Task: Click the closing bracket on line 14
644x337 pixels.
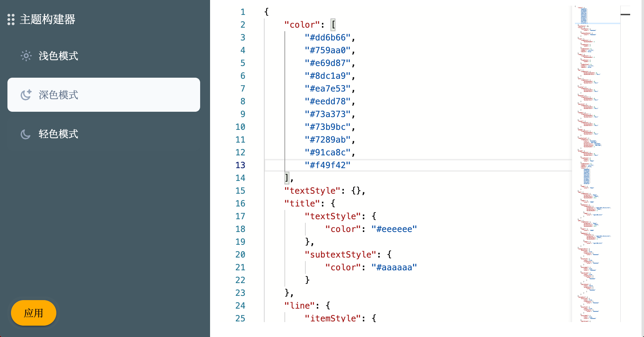Action: coord(286,178)
